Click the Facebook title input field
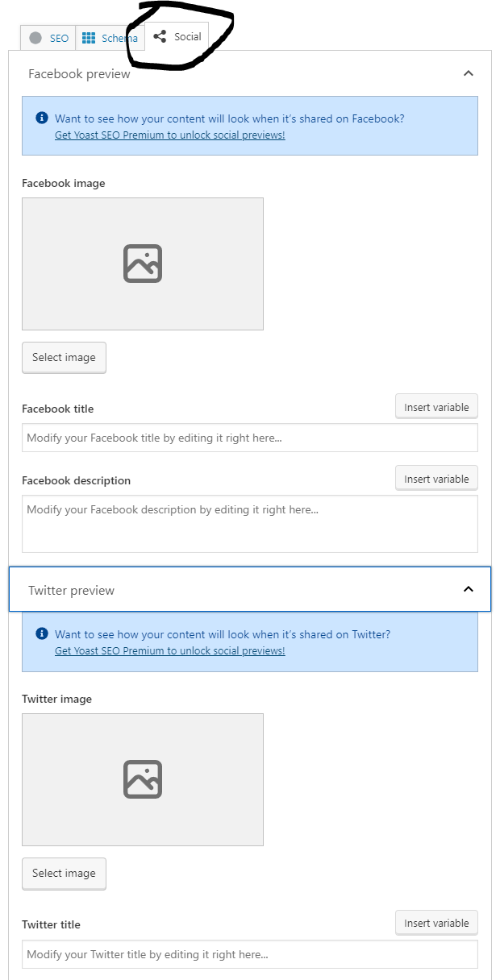Screen dimensions: 500x980 point(250,438)
